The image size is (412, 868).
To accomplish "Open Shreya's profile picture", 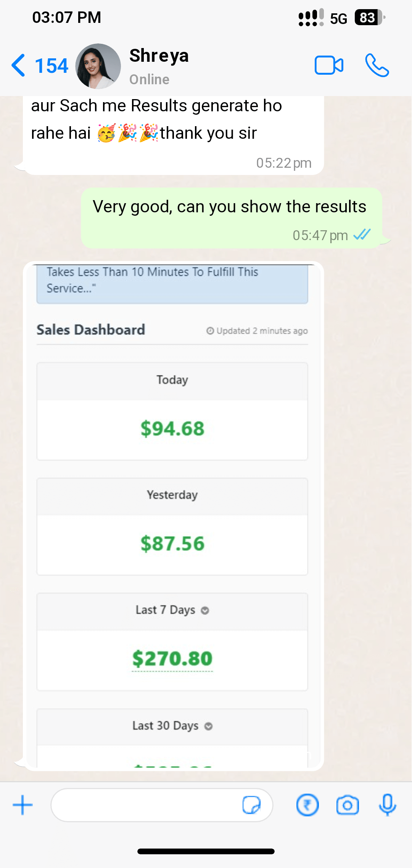I will [x=98, y=66].
